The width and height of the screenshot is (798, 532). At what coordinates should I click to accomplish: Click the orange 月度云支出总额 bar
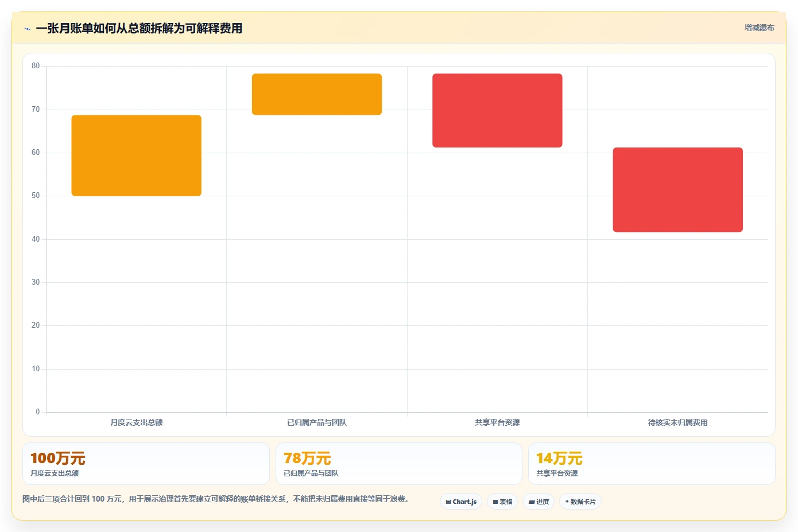click(x=136, y=156)
